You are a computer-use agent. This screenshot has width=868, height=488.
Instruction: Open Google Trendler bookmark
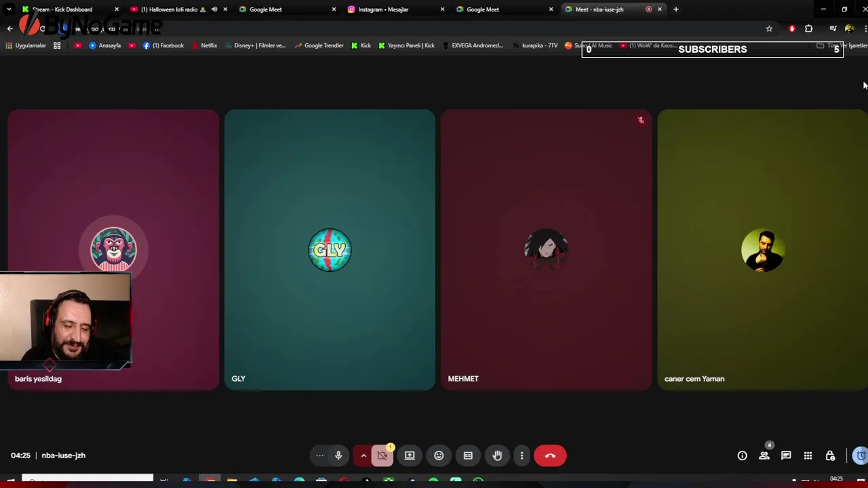(x=319, y=45)
